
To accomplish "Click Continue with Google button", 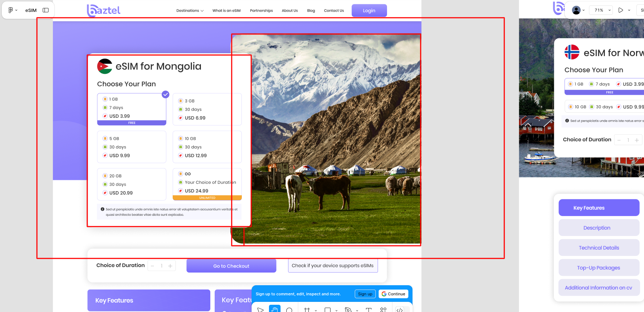I will pos(393,294).
